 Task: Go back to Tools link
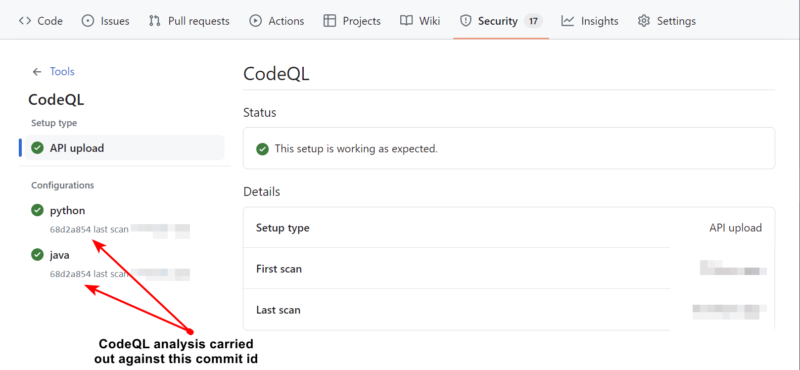(62, 71)
